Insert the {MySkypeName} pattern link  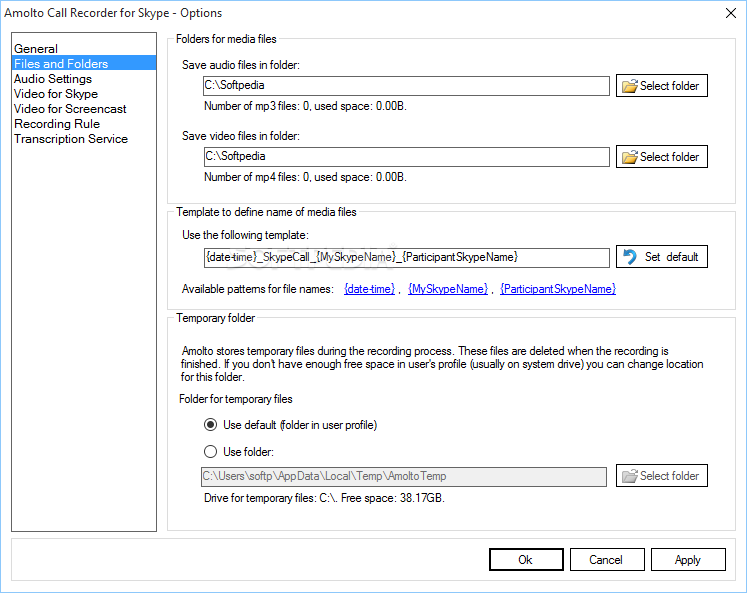pos(448,289)
